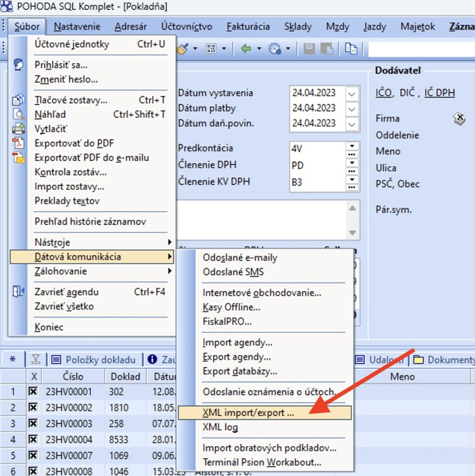Open the Členenie KV DPH ellipsis button
The image size is (475, 476).
[x=352, y=188]
